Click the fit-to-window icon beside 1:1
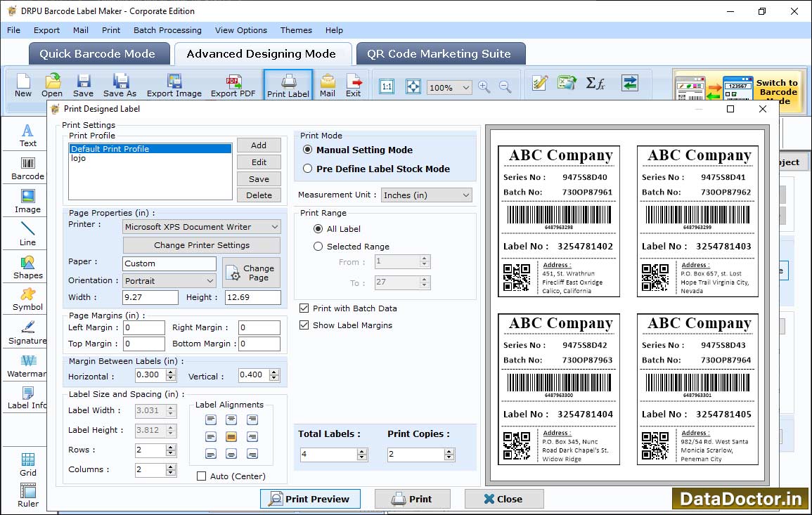This screenshot has height=515, width=812. coord(413,86)
